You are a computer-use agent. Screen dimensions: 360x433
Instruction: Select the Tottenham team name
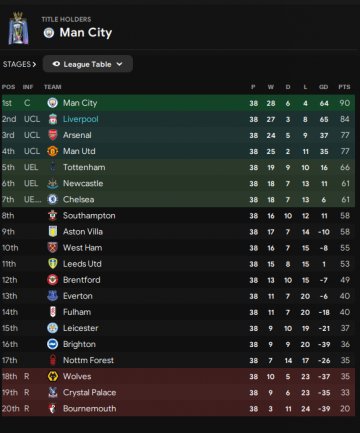tap(84, 167)
